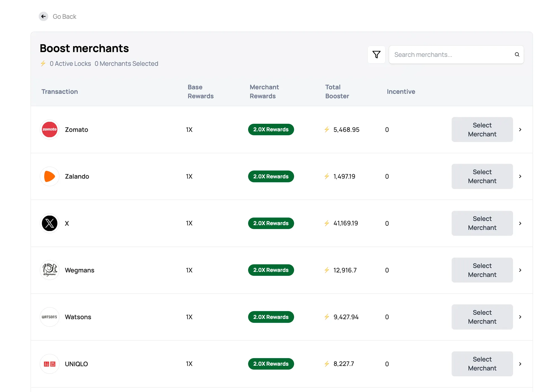Expand the UNIQLO row chevron
The height and width of the screenshot is (392, 545).
(x=520, y=364)
